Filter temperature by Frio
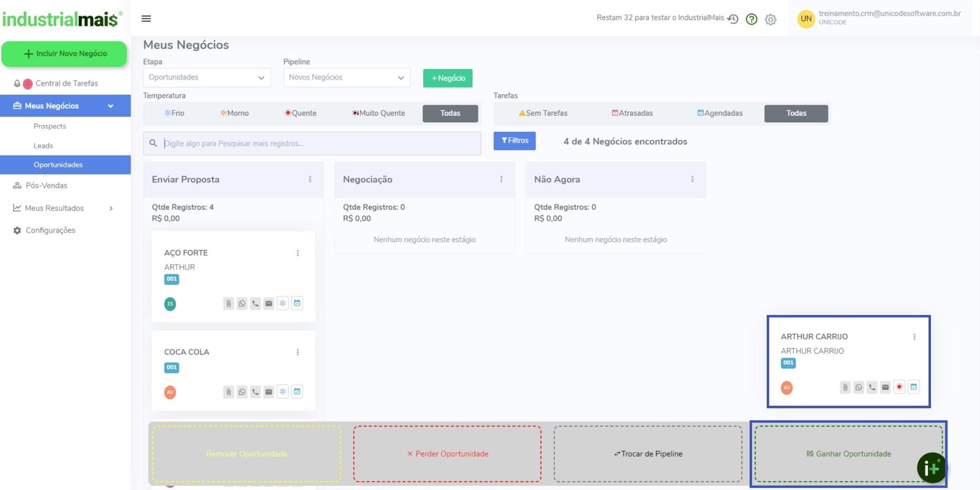The height and width of the screenshot is (490, 980). pos(174,113)
